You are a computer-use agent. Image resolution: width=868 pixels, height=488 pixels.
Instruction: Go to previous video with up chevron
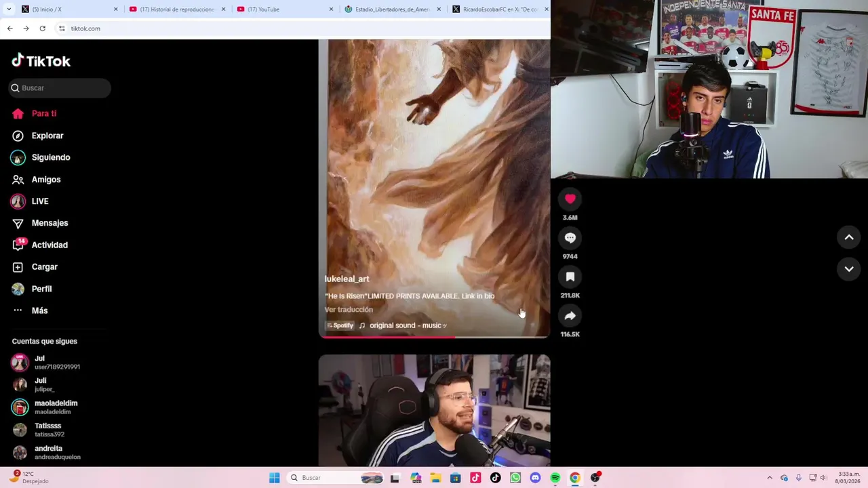click(848, 237)
